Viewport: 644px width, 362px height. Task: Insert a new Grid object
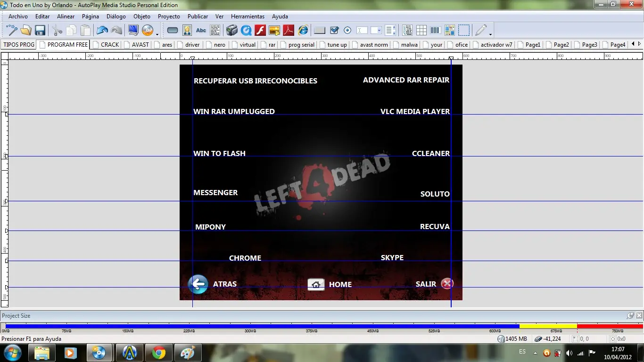pyautogui.click(x=421, y=31)
